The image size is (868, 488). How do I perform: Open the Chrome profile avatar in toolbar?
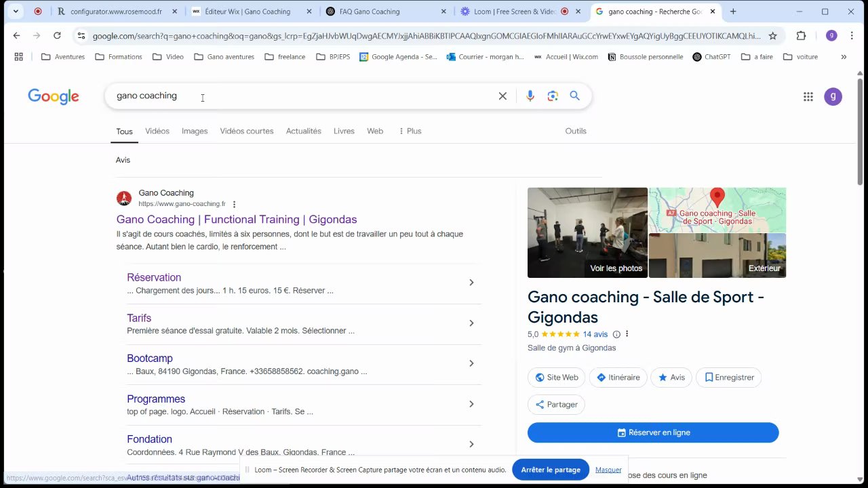831,36
